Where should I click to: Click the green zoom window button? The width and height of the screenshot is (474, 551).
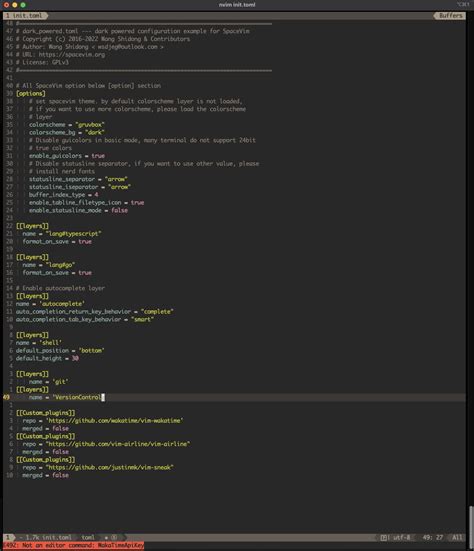click(23, 5)
